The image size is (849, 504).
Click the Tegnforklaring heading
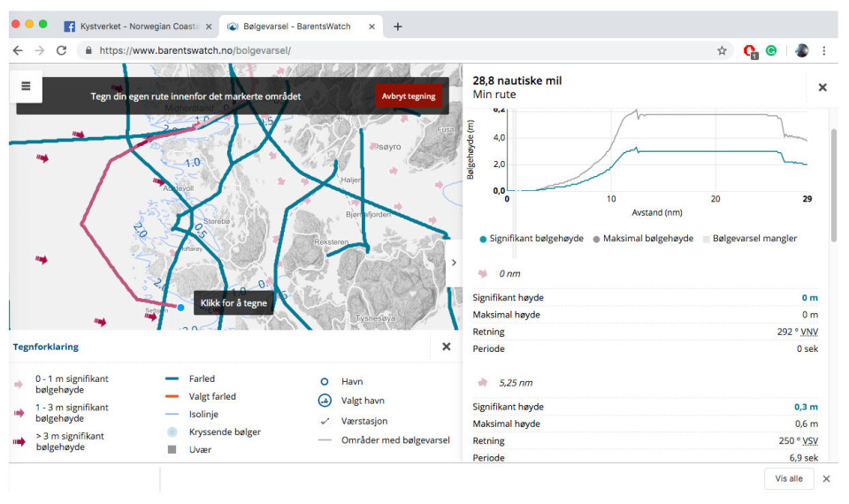[x=45, y=347]
